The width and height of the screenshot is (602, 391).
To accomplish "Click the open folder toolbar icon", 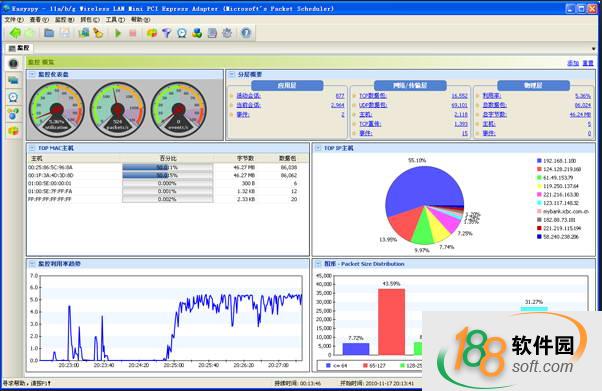I will pyautogui.click(x=49, y=33).
